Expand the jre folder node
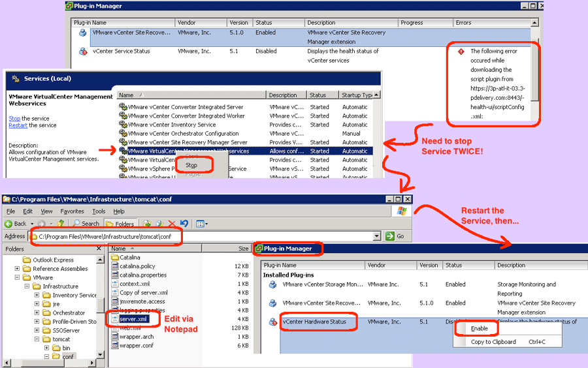This screenshot has width=588, height=368. pos(37,303)
